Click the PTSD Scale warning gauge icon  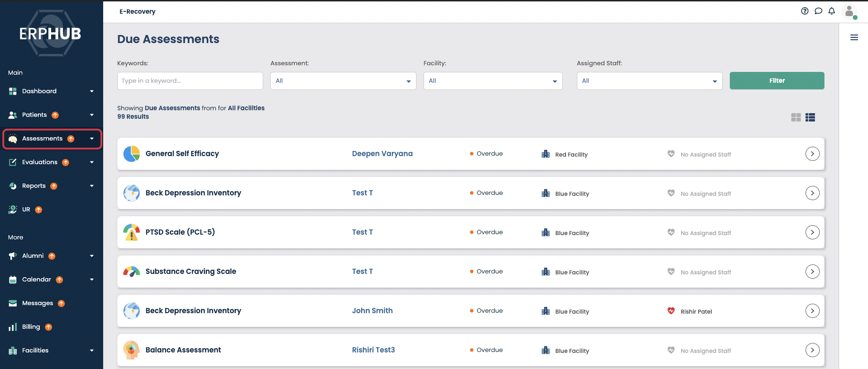[x=132, y=232]
